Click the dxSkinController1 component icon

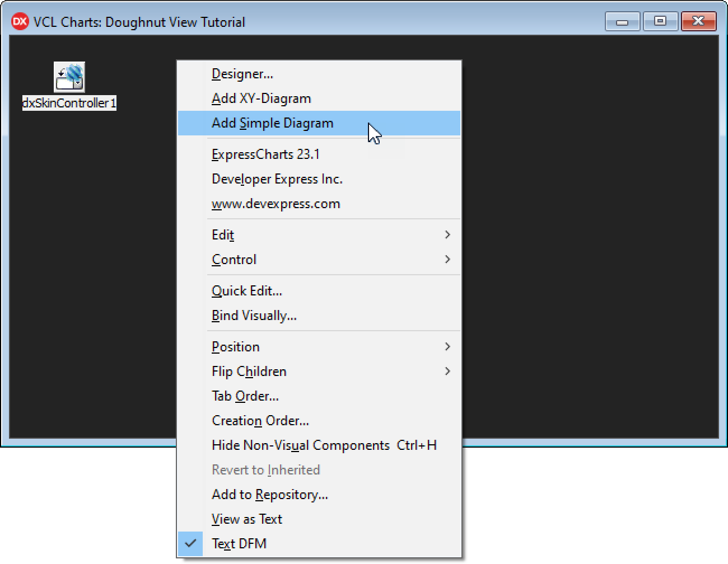pos(69,77)
